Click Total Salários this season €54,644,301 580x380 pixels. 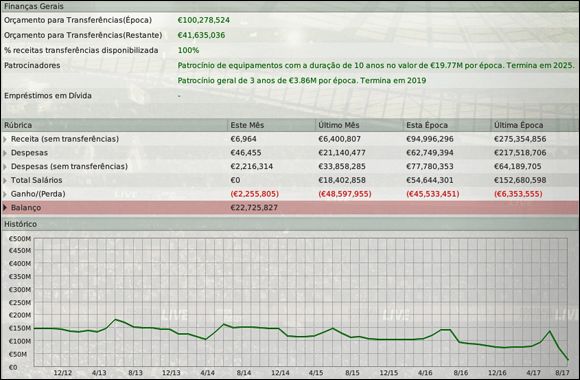coord(430,180)
